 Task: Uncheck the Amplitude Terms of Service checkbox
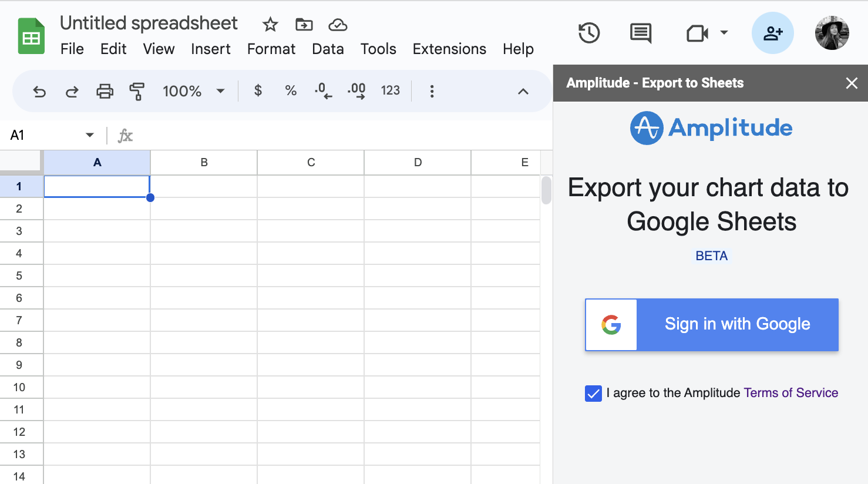pos(593,394)
